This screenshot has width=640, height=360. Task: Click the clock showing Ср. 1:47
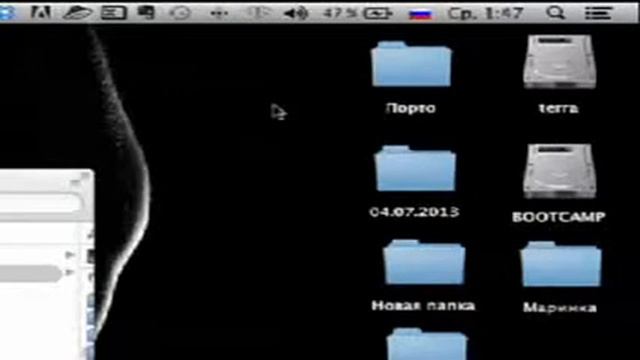click(x=485, y=13)
